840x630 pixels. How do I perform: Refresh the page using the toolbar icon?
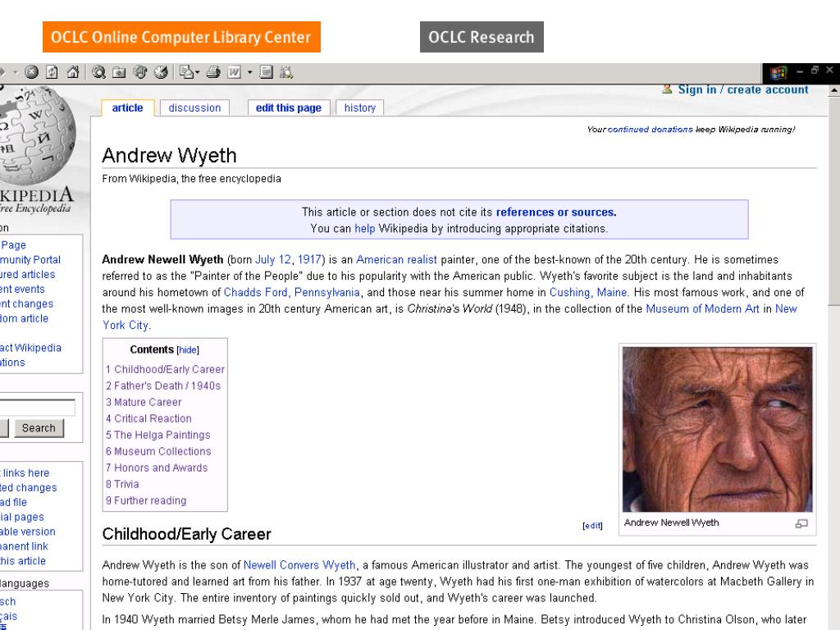coord(52,72)
